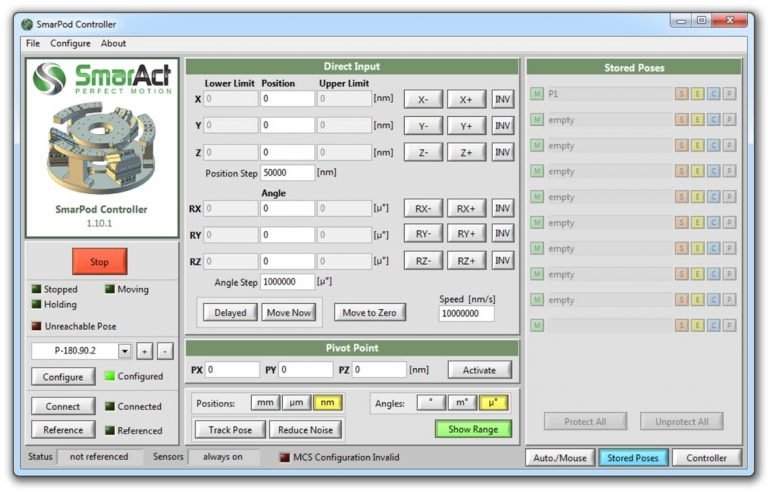
Task: Click the blue C icon in the P1 row
Action: (x=713, y=94)
